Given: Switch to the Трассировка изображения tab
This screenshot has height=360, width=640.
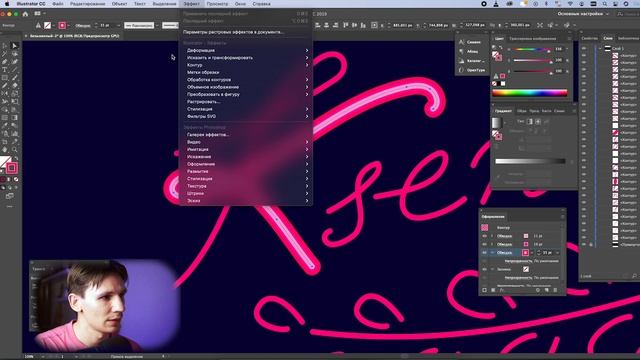Looking at the screenshot, I should click(532, 38).
